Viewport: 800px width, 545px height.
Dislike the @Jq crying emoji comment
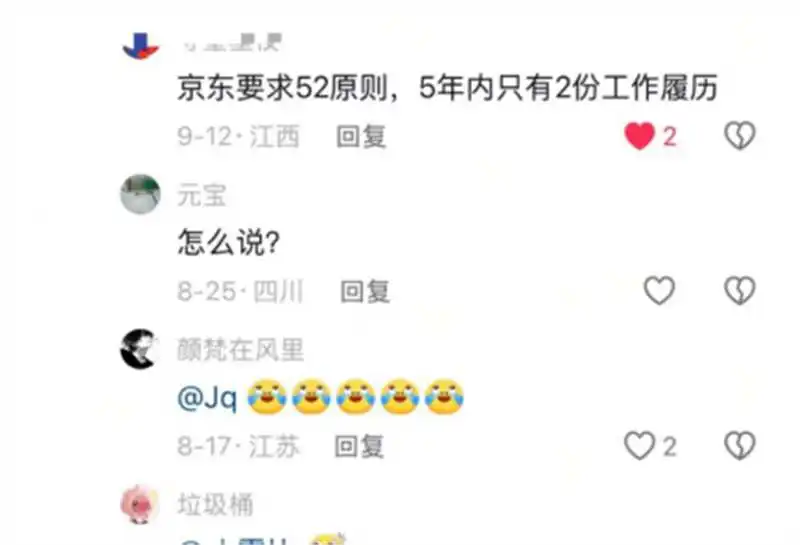point(740,446)
